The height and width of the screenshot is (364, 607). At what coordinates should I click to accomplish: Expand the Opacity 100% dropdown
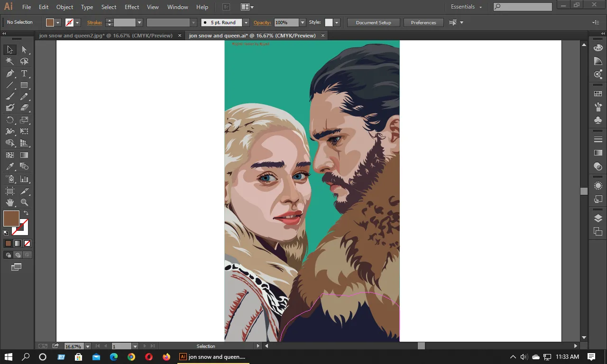click(303, 22)
